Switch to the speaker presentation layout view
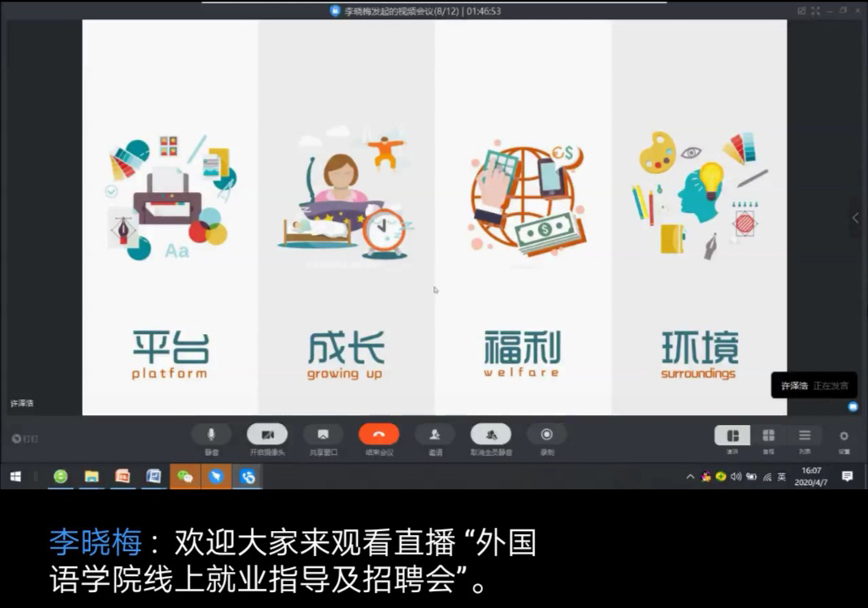The width and height of the screenshot is (868, 608). 732,435
